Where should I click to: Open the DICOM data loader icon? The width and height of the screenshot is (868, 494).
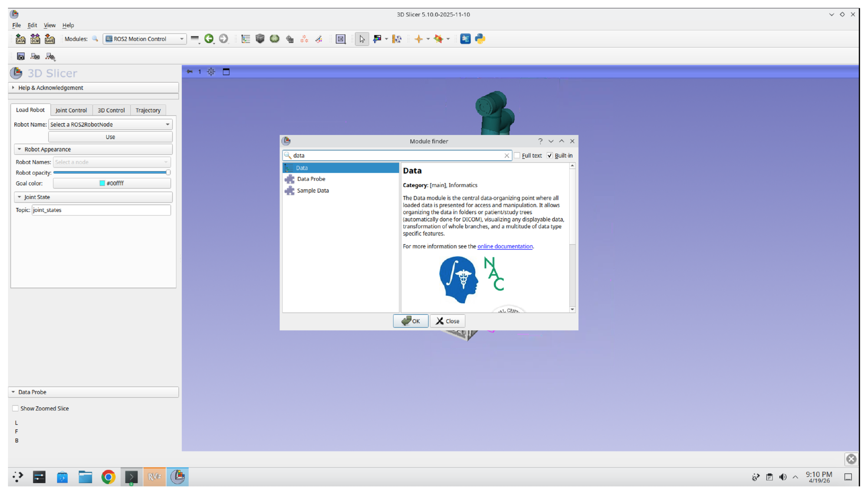coord(35,39)
